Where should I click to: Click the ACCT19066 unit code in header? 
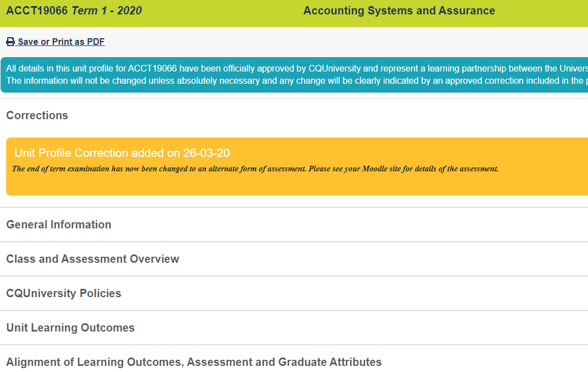click(x=37, y=11)
